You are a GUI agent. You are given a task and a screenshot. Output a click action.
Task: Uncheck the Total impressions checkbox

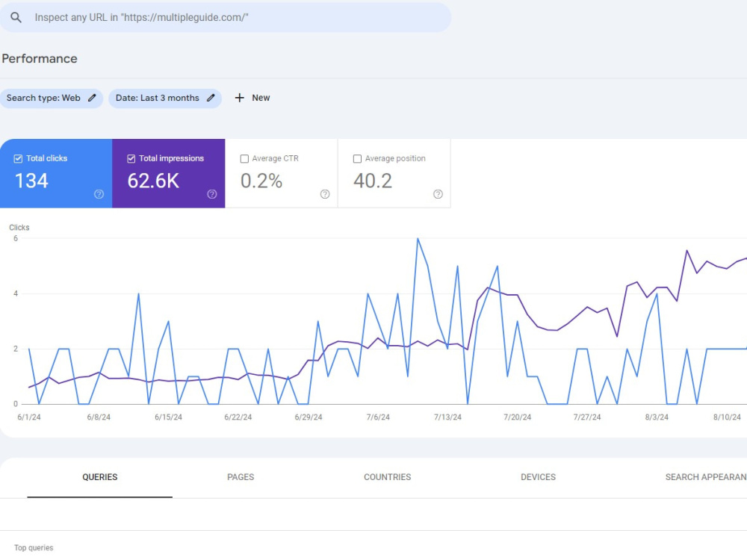point(131,158)
